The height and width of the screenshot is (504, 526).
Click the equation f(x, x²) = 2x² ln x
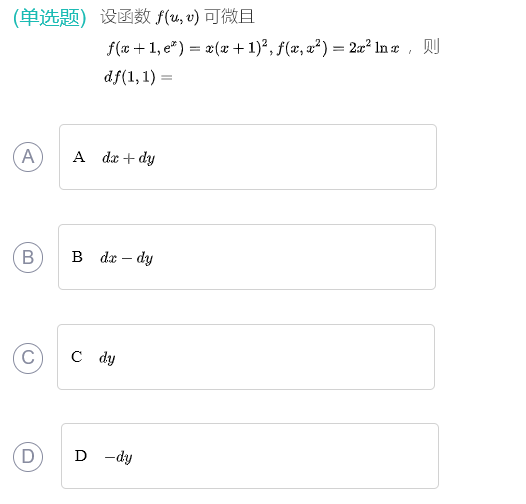(338, 48)
